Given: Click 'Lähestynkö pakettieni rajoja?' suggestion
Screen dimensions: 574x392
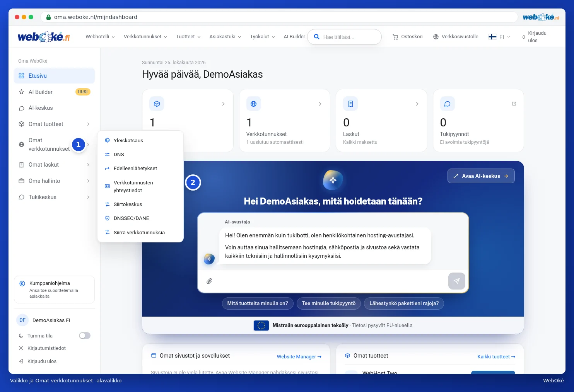Looking at the screenshot, I should pyautogui.click(x=404, y=303).
